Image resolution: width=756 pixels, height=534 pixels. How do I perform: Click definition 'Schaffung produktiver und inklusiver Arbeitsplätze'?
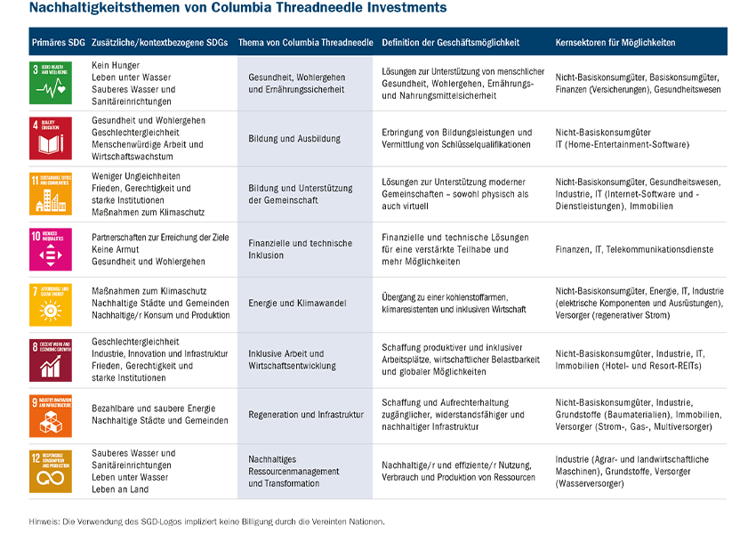[x=461, y=360]
